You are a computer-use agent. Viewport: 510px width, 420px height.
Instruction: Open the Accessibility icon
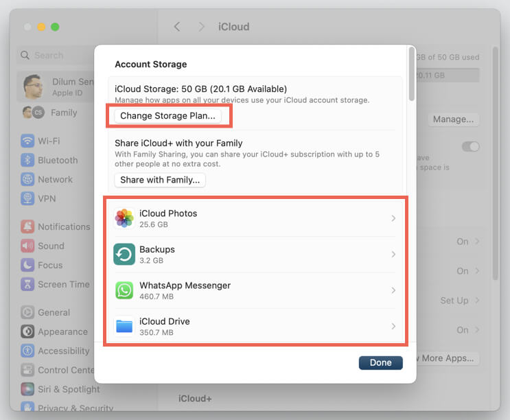tap(27, 351)
